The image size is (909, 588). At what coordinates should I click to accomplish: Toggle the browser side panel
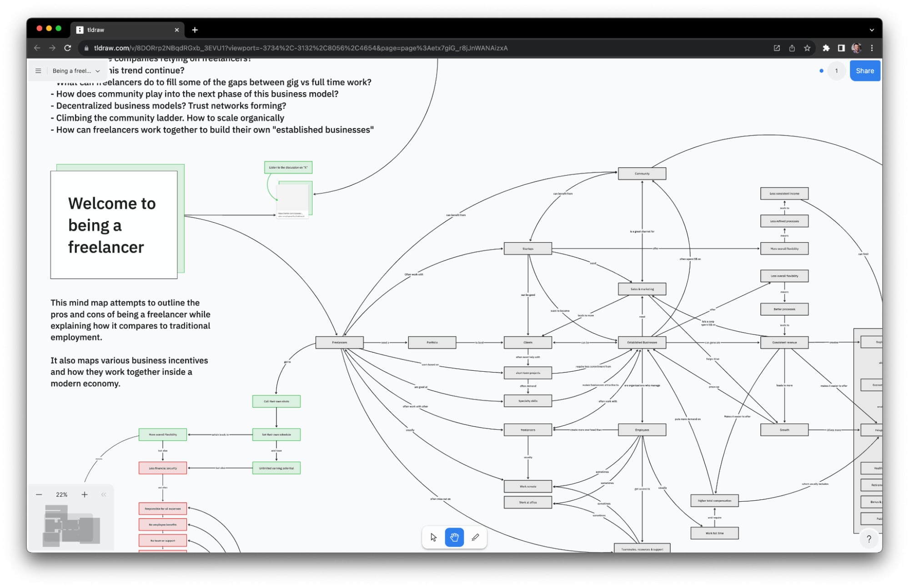point(841,48)
